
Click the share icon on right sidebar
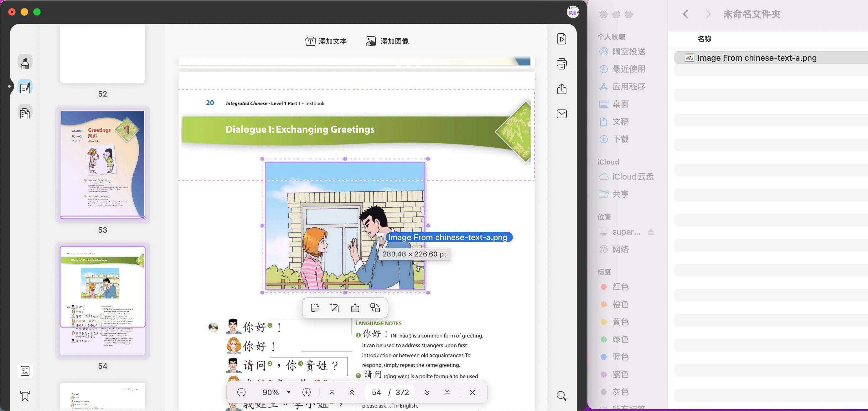(561, 89)
